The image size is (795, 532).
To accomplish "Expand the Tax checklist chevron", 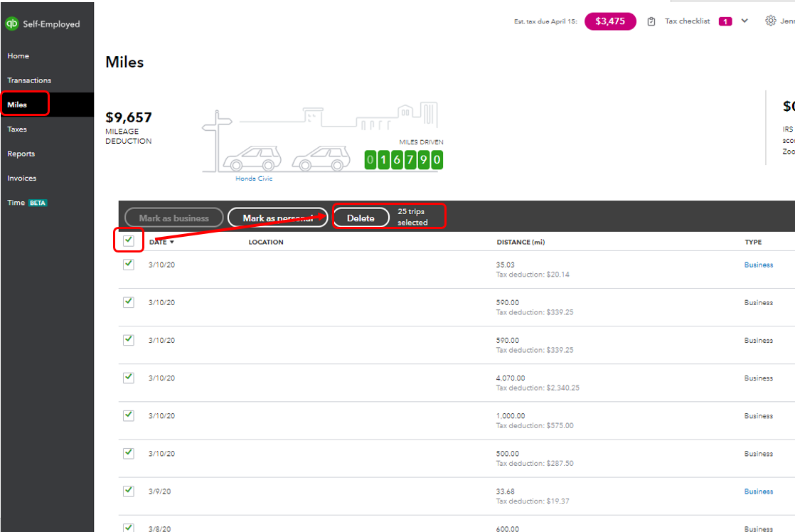I will click(x=745, y=21).
